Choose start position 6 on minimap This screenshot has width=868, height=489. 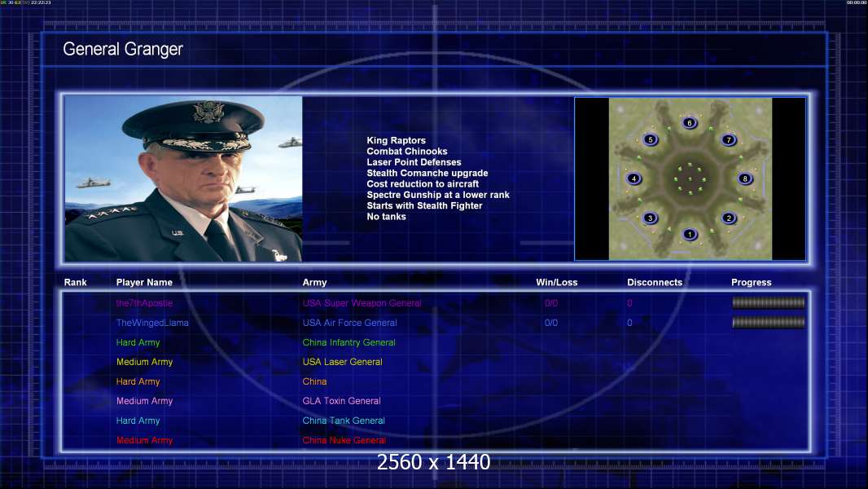[x=689, y=123]
